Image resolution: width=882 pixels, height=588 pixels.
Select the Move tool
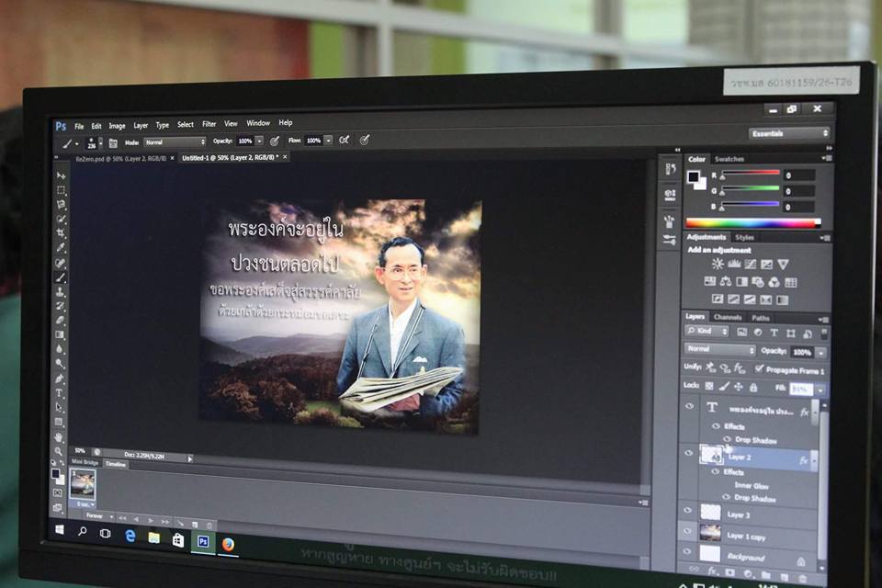pyautogui.click(x=62, y=175)
